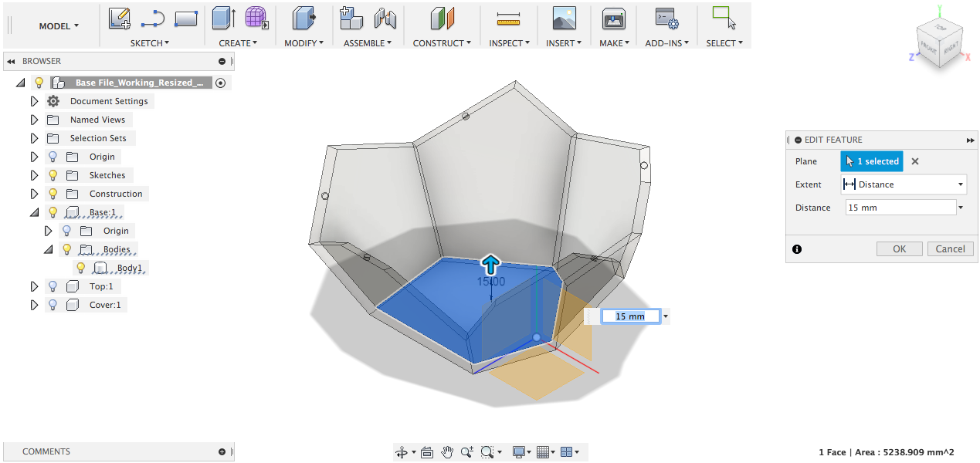Open the 3D Print make icon
The width and height of the screenshot is (980, 463).
(x=614, y=18)
